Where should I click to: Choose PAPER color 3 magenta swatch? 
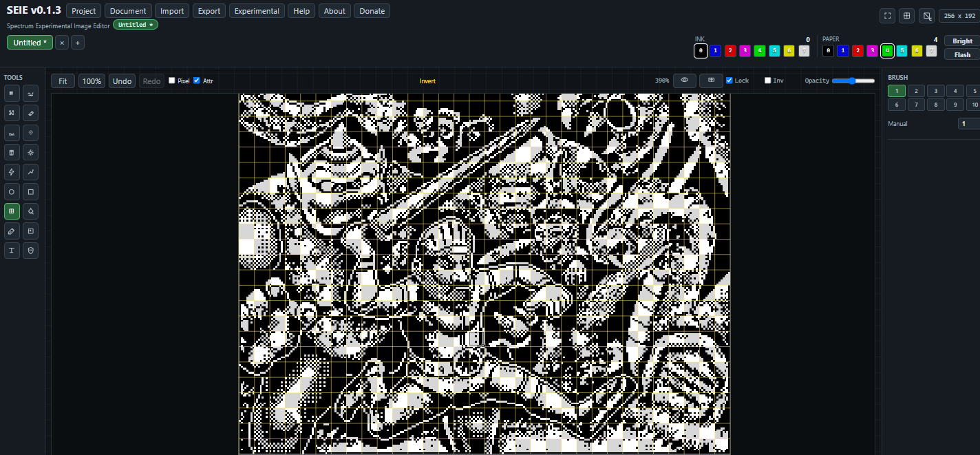click(x=872, y=50)
